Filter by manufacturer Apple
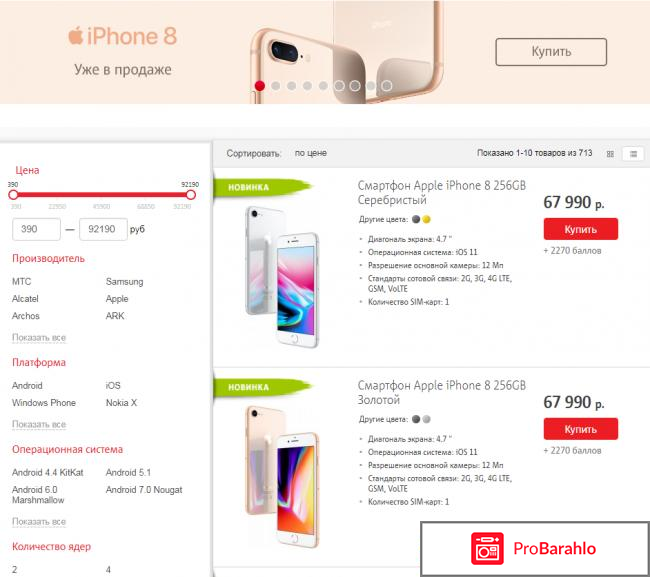 point(117,299)
